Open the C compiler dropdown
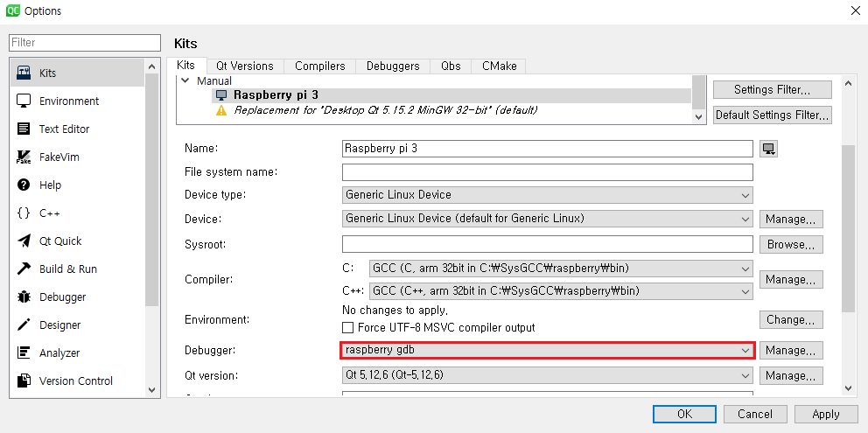868x433 pixels. point(561,269)
